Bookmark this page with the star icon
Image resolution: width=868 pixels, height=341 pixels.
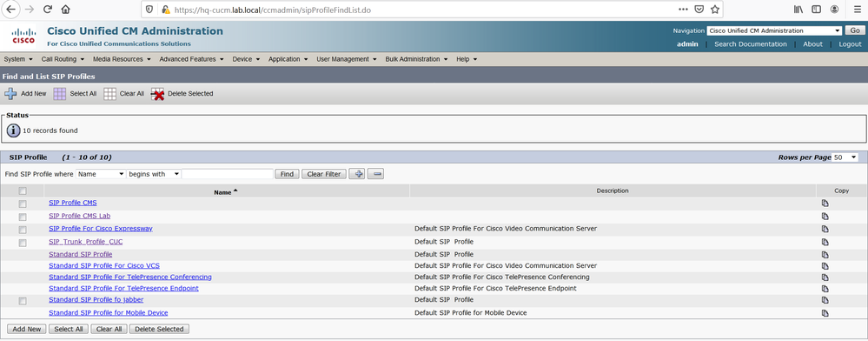click(715, 10)
